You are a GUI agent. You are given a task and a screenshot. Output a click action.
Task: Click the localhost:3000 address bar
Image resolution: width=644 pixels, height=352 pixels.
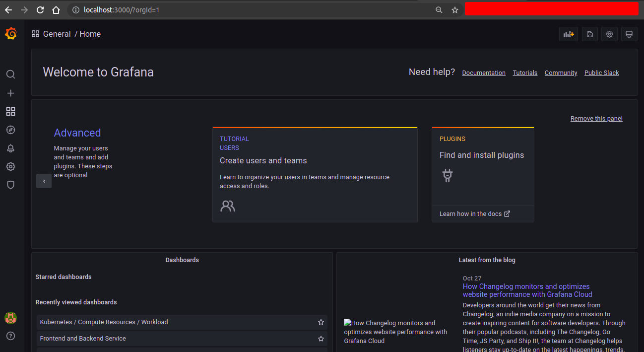point(265,10)
